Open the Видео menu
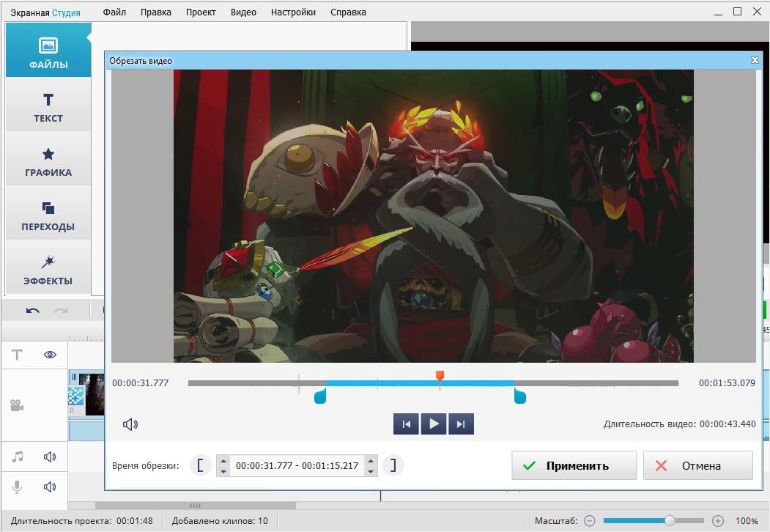 243,12
